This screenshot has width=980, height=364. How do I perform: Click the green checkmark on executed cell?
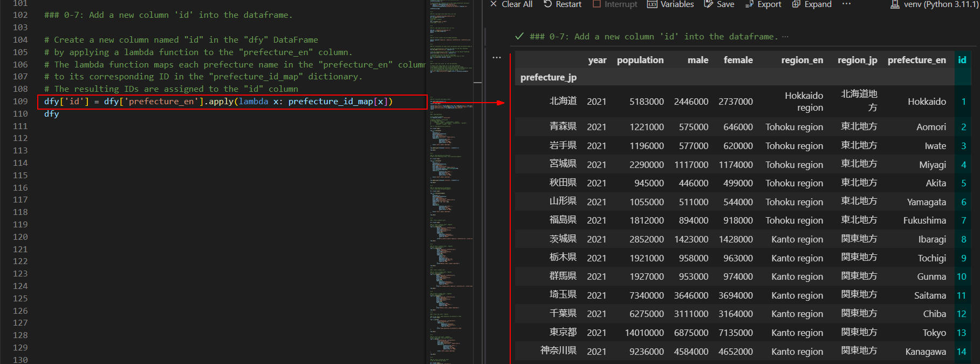(x=519, y=36)
